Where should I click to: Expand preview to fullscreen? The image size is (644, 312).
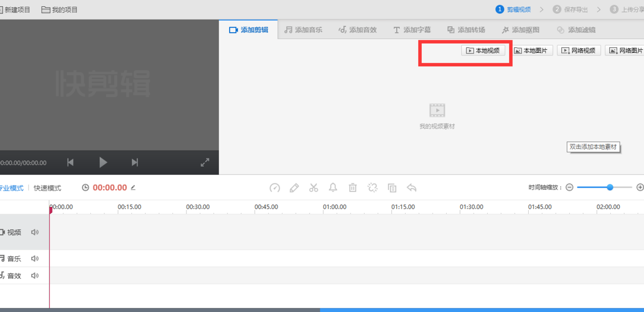tap(205, 162)
